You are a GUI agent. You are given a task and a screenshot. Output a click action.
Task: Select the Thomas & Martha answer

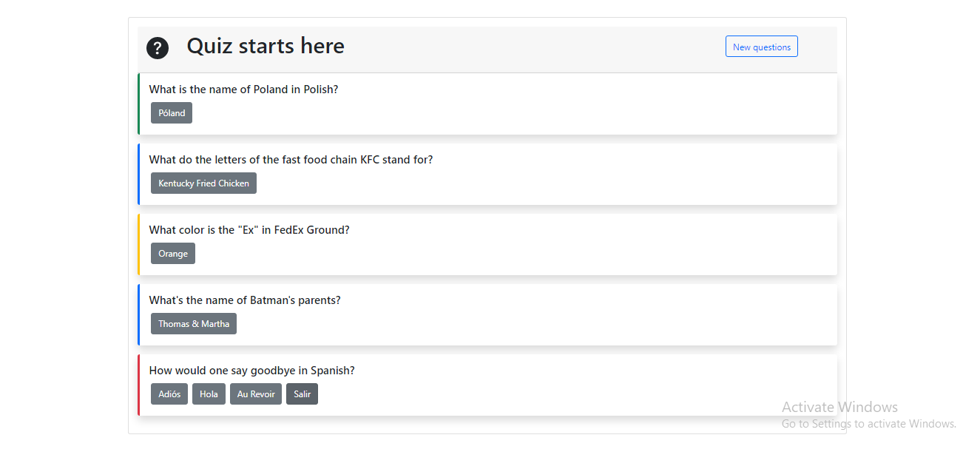point(194,324)
